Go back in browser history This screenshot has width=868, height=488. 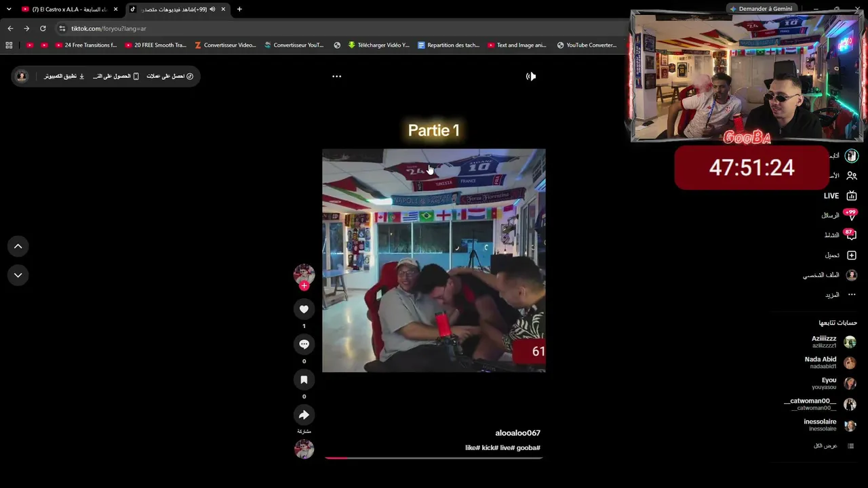point(10,28)
